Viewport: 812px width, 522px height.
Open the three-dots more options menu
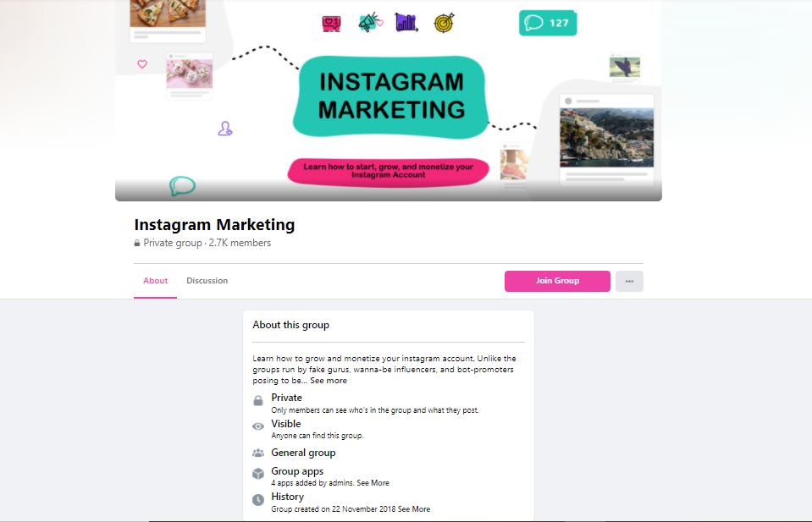click(629, 282)
